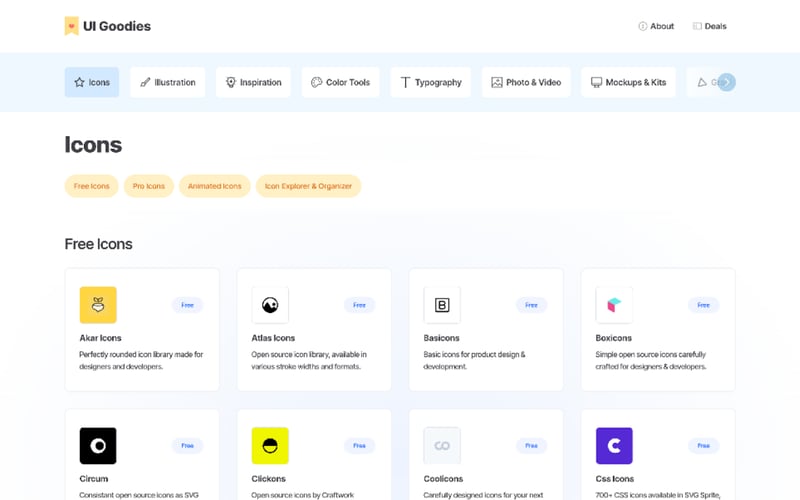Open the Css Icons title

614,479
